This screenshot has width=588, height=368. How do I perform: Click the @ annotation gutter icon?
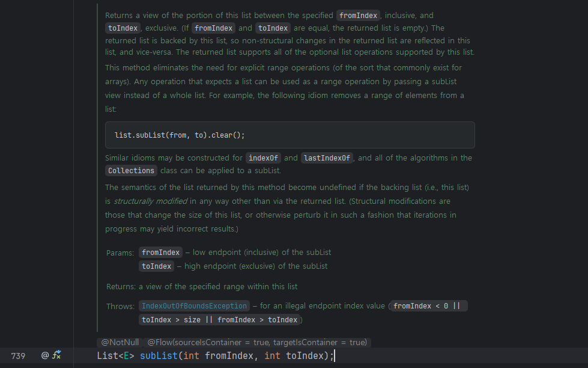[x=45, y=355]
